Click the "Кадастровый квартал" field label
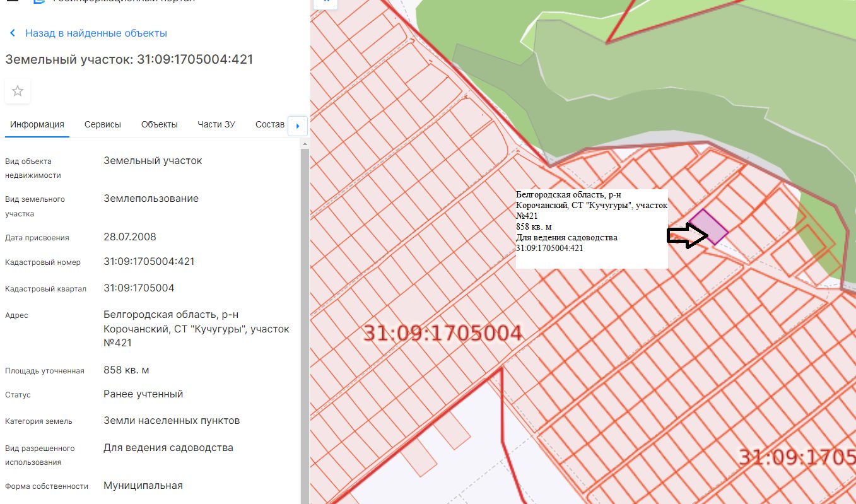This screenshot has height=504, width=856. point(46,289)
